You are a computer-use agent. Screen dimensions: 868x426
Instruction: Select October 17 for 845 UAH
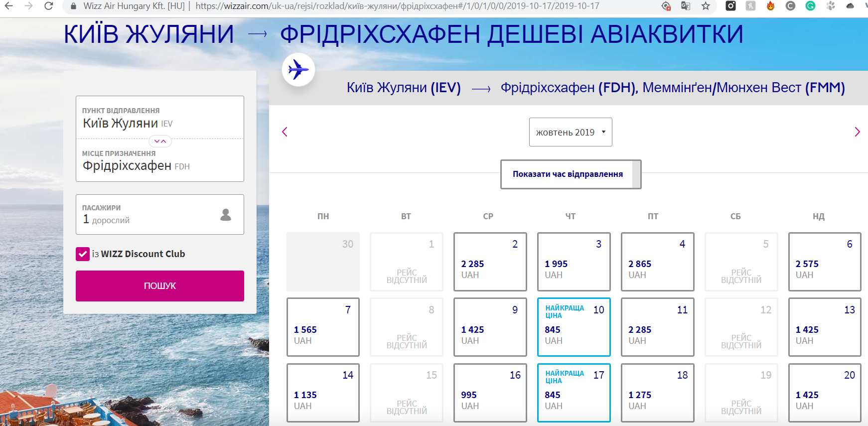(x=574, y=393)
